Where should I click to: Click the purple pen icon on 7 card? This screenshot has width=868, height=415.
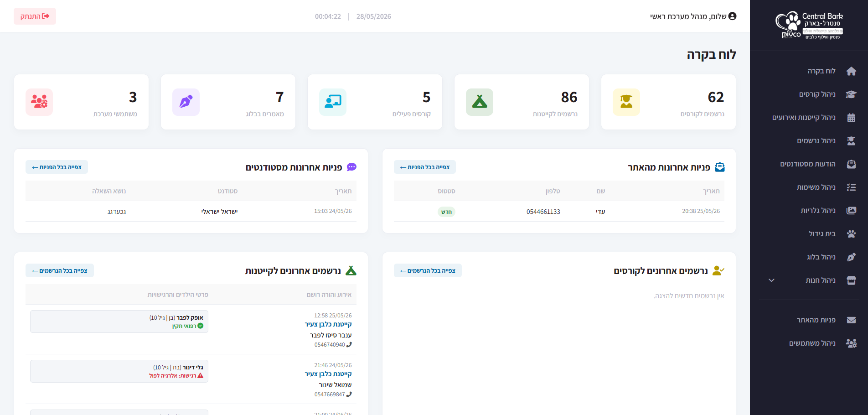click(x=186, y=102)
